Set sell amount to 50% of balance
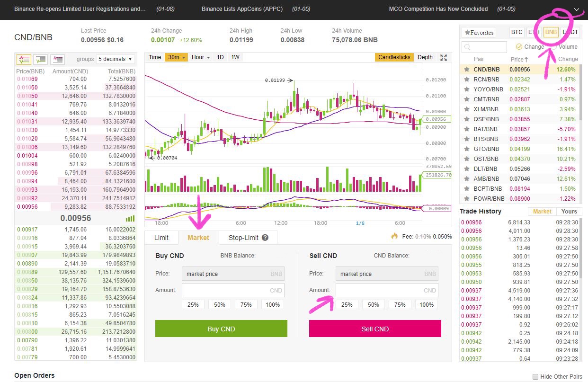 pos(373,305)
